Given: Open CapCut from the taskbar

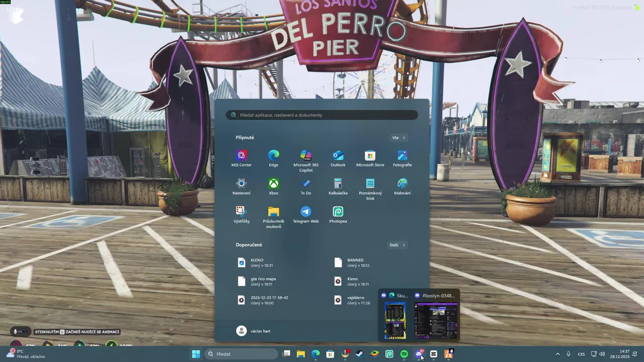Looking at the screenshot, I should (x=434, y=354).
